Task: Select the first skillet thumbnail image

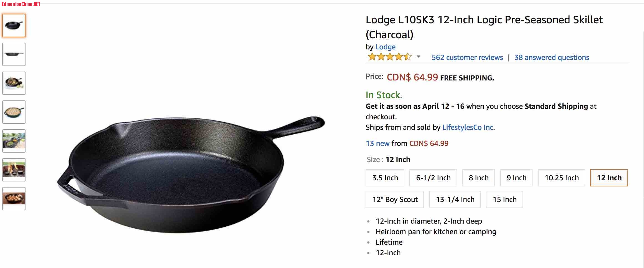Action: [14, 26]
